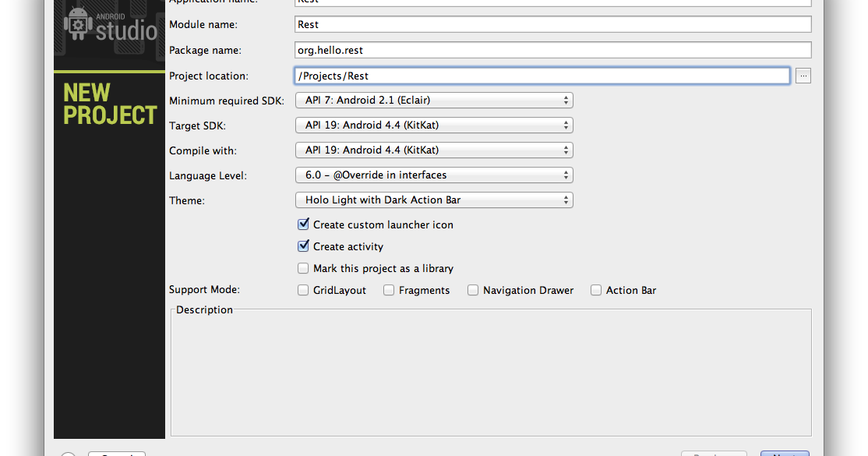Click the Next button
The height and width of the screenshot is (456, 868).
tap(785, 454)
